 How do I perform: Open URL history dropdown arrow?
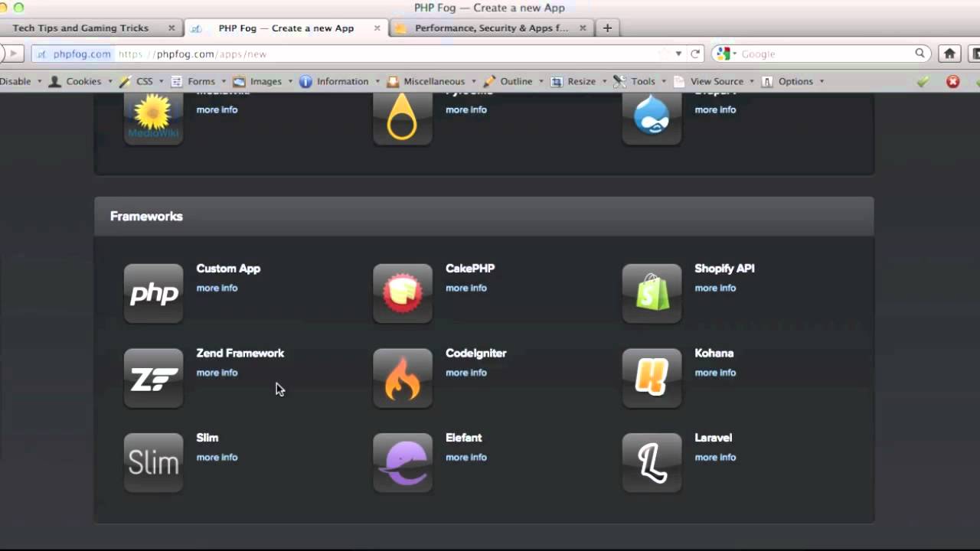678,54
